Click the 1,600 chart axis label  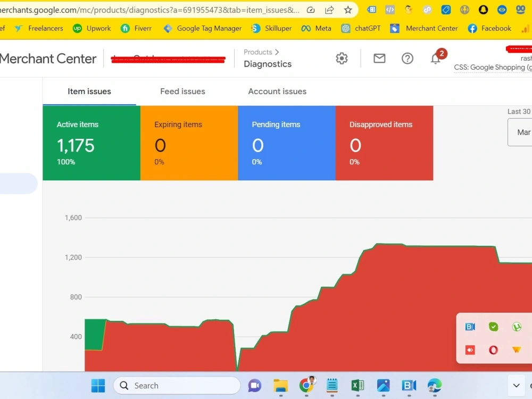tap(73, 218)
